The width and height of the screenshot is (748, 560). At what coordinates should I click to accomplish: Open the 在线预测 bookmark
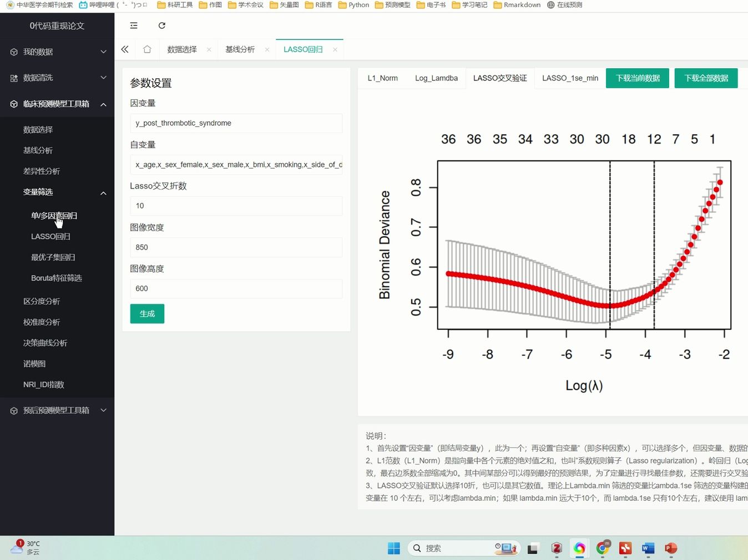564,5
